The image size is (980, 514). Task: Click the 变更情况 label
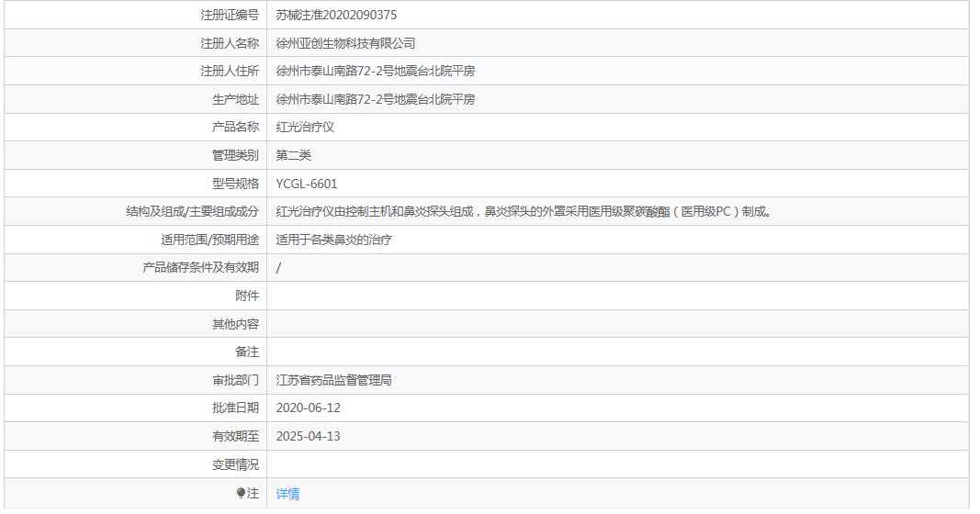click(x=235, y=464)
